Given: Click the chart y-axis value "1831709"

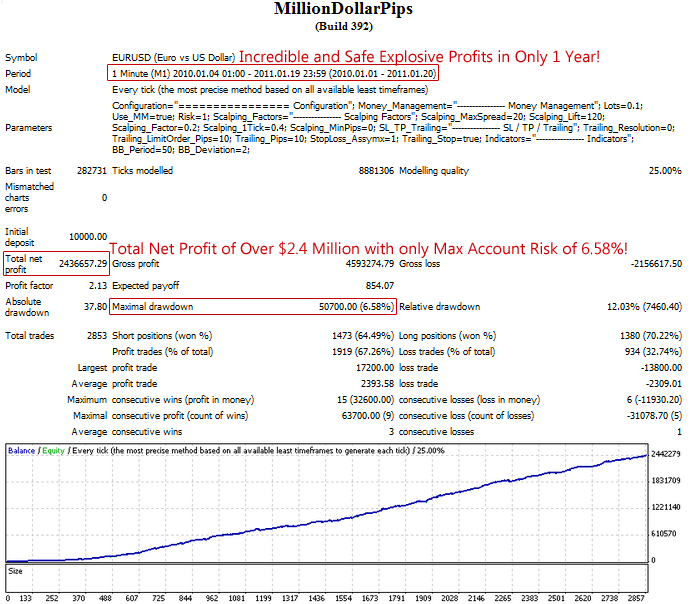Looking at the screenshot, I should [x=666, y=480].
